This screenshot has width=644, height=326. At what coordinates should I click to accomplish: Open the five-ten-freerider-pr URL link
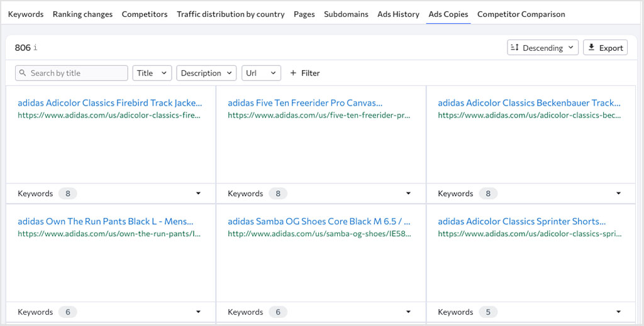[319, 115]
